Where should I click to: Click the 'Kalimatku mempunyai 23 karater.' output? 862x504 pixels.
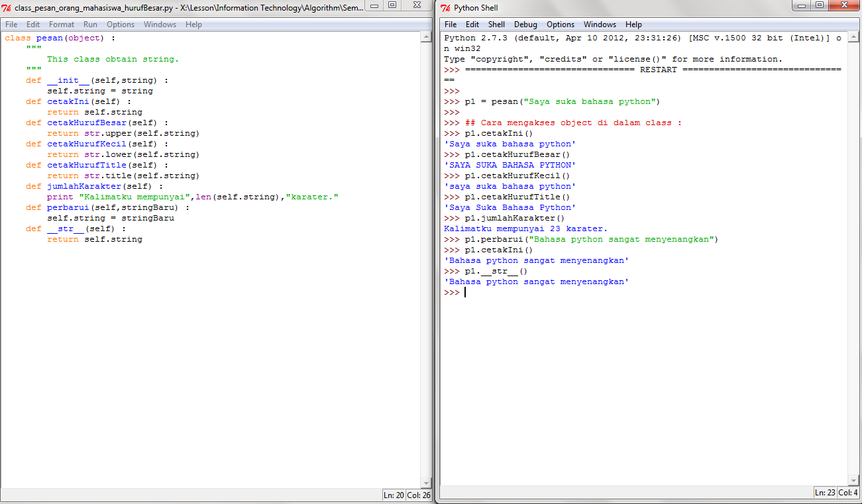(x=525, y=228)
